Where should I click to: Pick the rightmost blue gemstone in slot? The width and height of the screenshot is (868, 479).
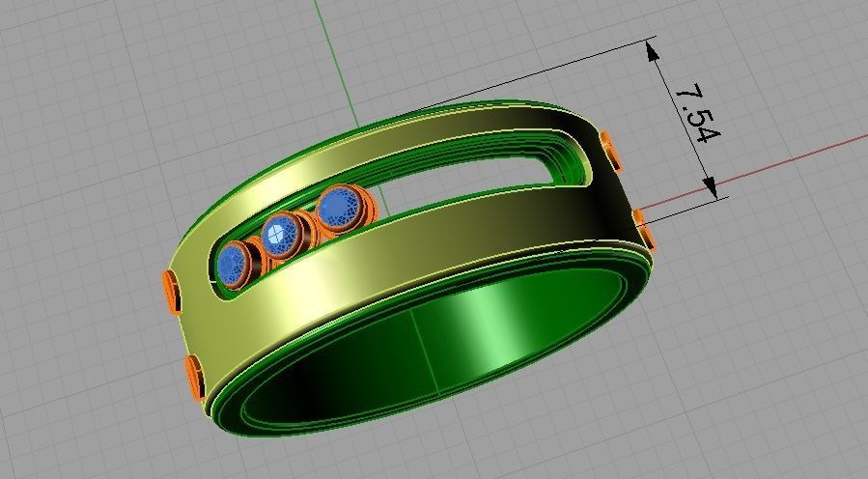[339, 207]
